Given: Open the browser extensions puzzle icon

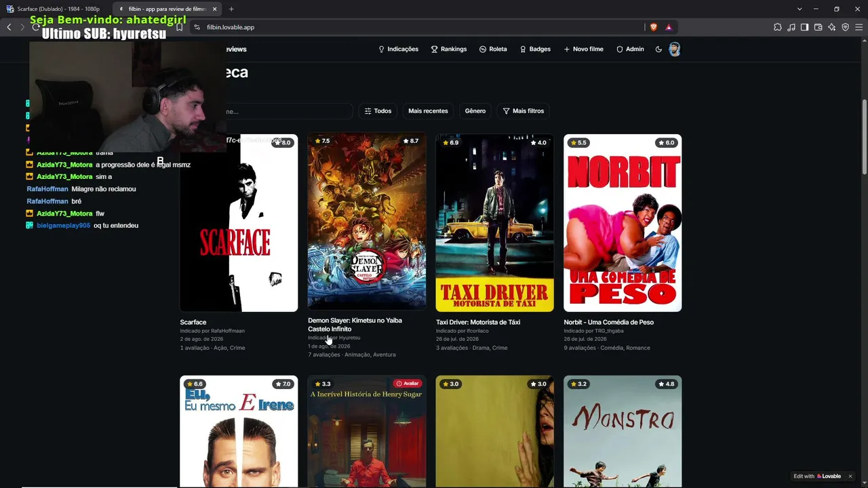Looking at the screenshot, I should click(x=777, y=27).
